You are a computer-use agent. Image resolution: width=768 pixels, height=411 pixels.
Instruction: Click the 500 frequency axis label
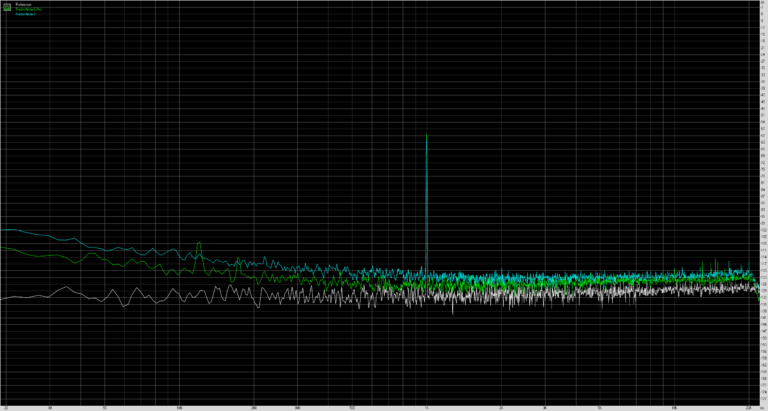point(352,407)
